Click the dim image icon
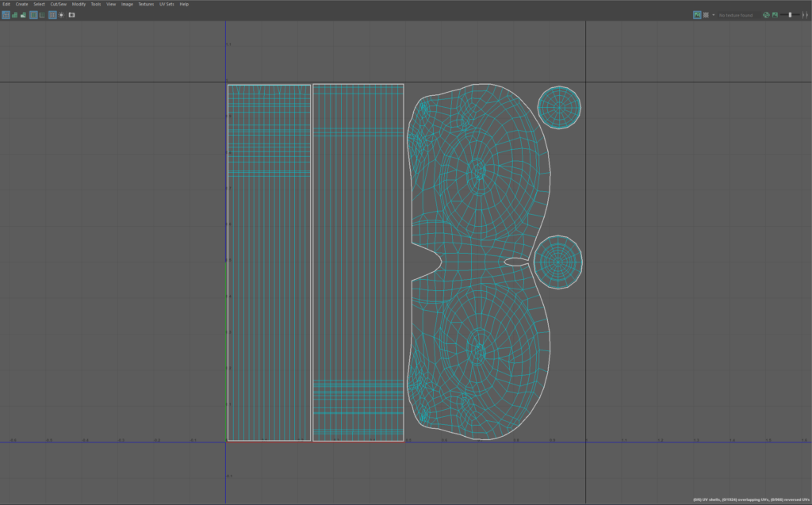812x505 pixels. pos(775,15)
